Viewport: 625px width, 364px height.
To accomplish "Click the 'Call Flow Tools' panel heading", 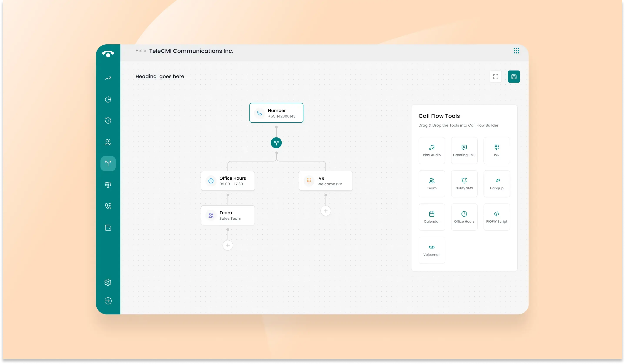I will (439, 116).
